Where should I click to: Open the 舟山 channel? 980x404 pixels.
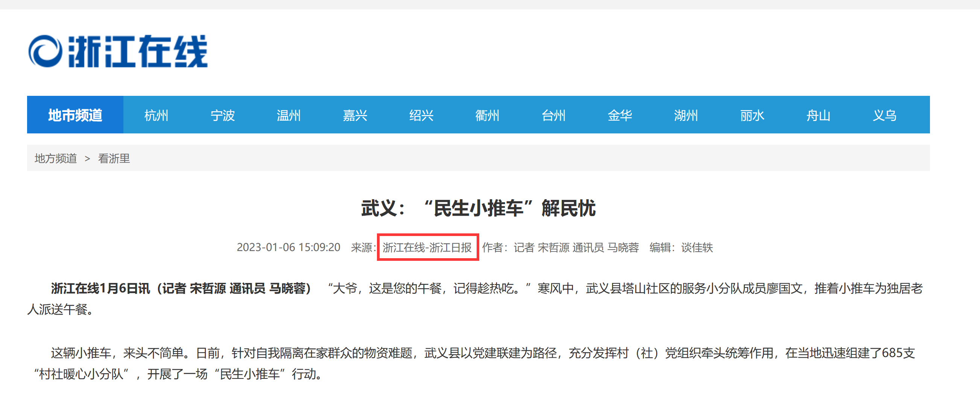click(818, 115)
